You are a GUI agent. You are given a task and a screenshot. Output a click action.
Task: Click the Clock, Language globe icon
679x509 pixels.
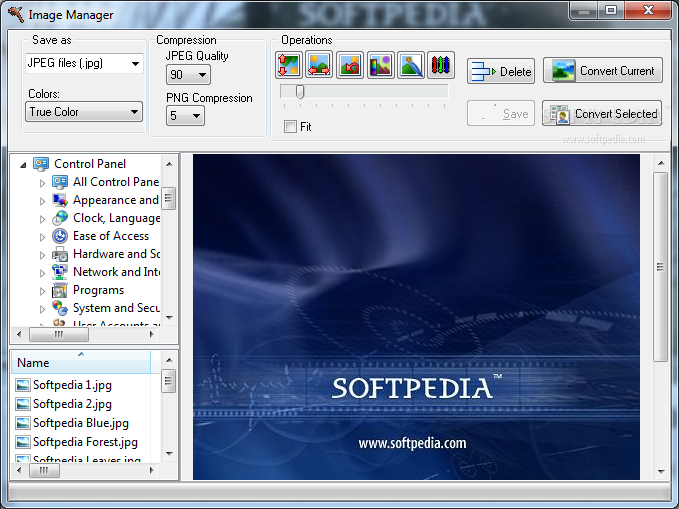click(x=60, y=218)
